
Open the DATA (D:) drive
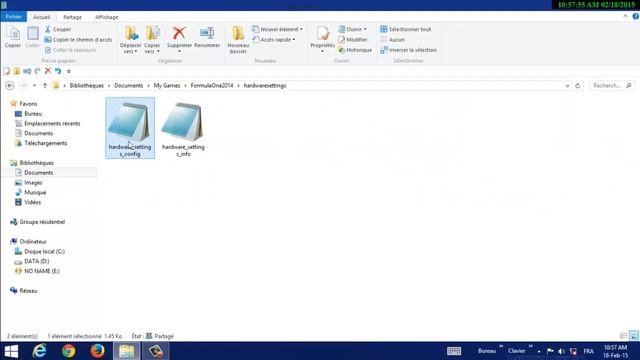(32, 261)
